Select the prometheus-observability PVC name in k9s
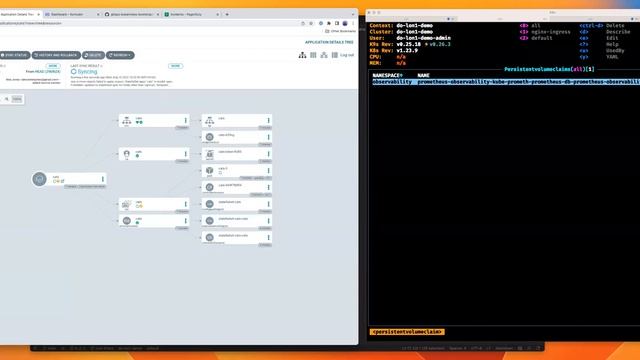 [529, 82]
